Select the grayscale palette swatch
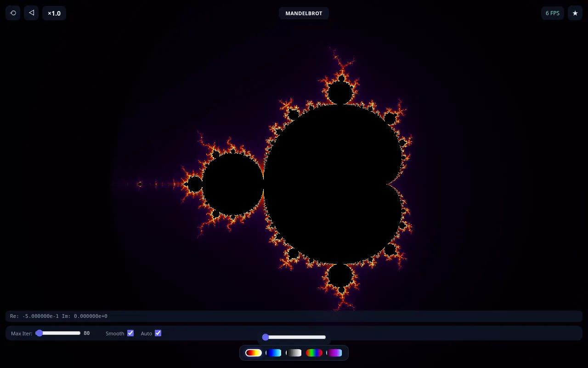Viewport: 588px width, 368px height. pyautogui.click(x=294, y=353)
